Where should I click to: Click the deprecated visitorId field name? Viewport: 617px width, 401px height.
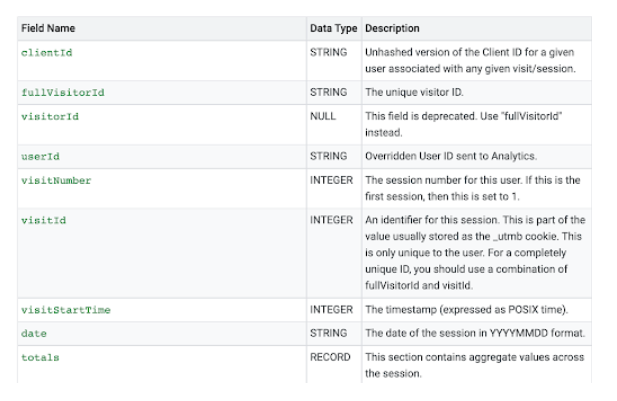[x=50, y=116]
